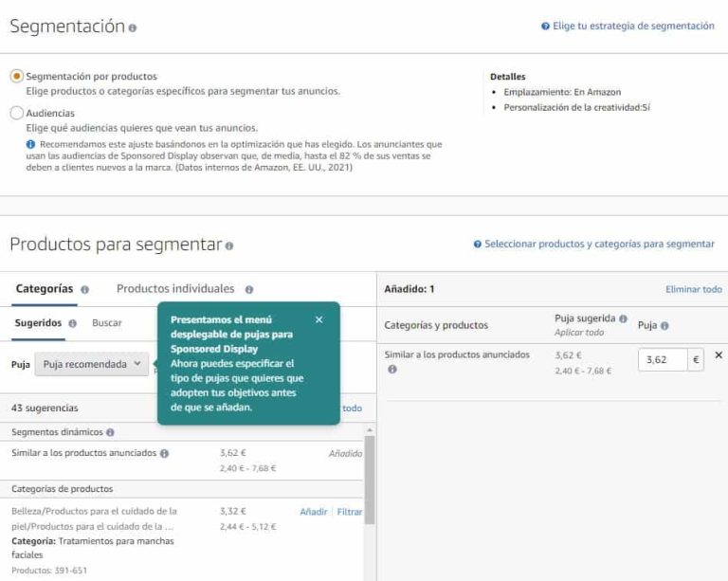Screen dimensions: 728x581
Task: Click info icon next to Puja column header
Action: tap(664, 326)
